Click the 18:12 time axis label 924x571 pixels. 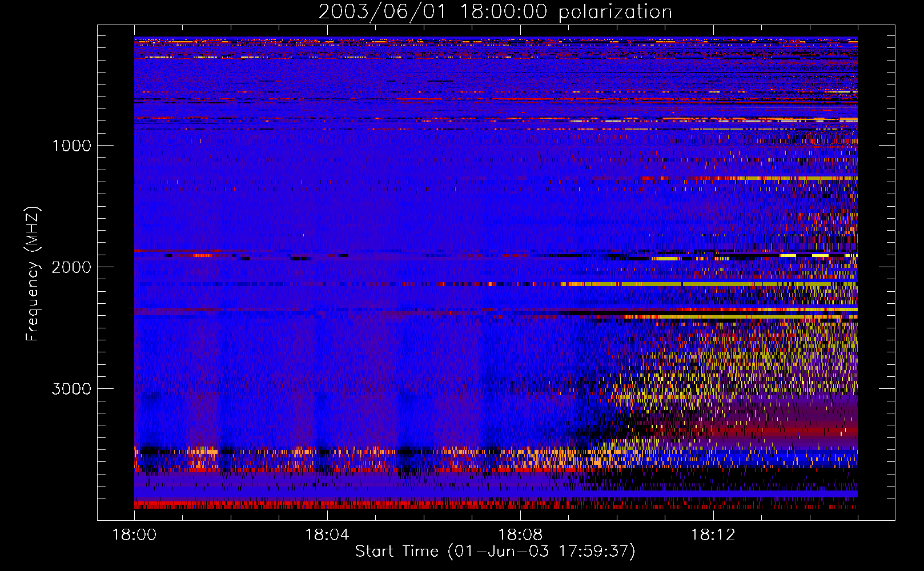[x=713, y=535]
